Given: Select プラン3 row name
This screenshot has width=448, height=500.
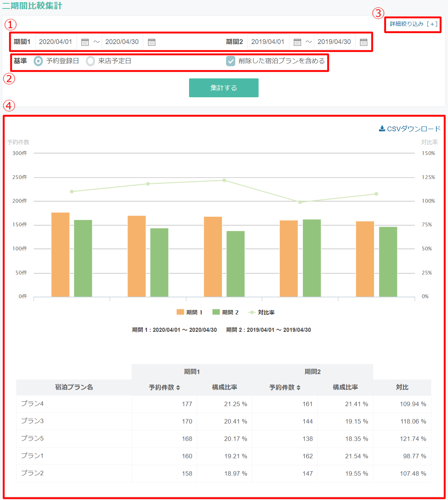Looking at the screenshot, I should [x=32, y=421].
